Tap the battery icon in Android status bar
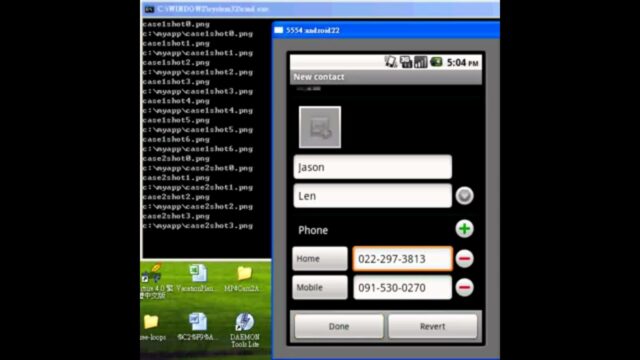640x360 pixels. 436,62
